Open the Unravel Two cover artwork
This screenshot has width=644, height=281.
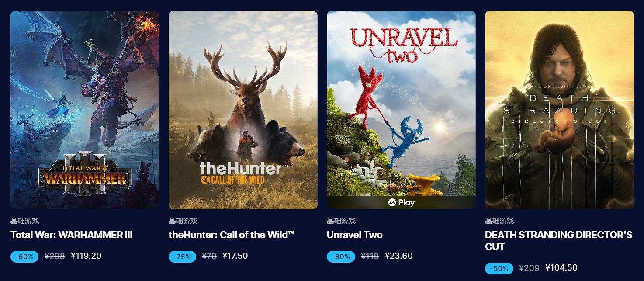(x=401, y=110)
